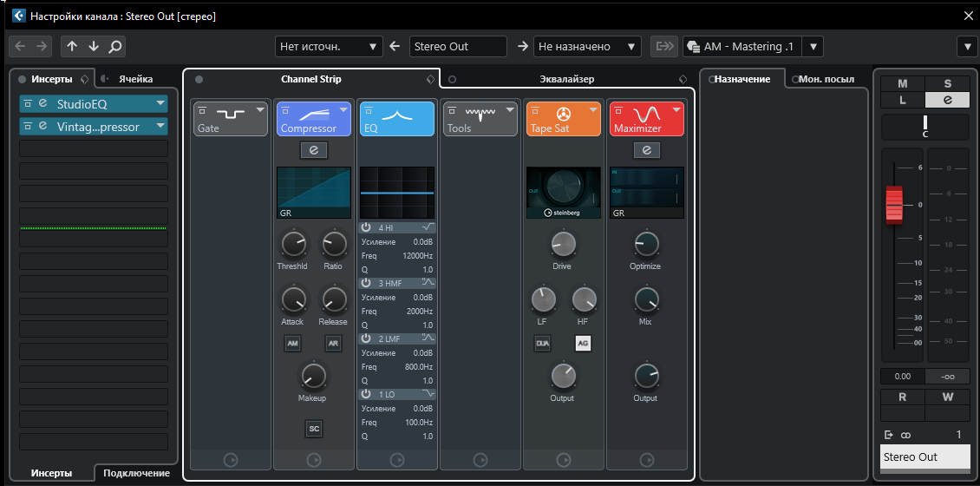This screenshot has width=980, height=486.
Task: Click the 0.00 volume value field
Action: tap(902, 377)
